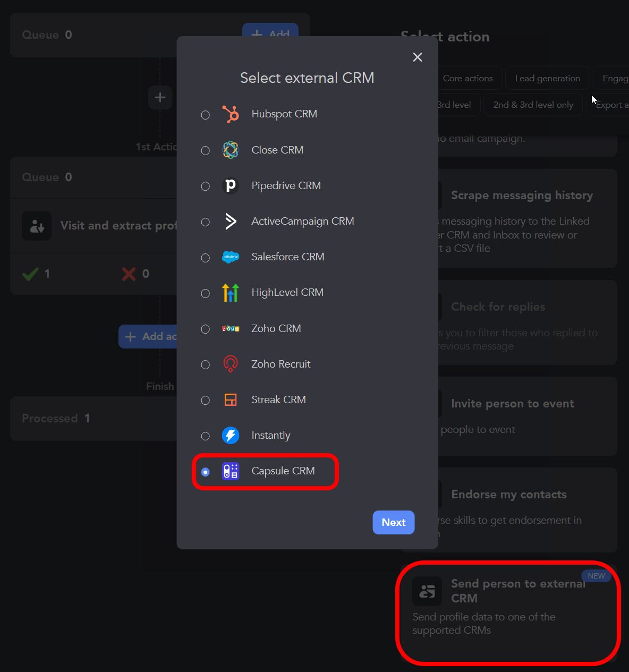The image size is (629, 672).
Task: Click the Pipedrive CRM 'p' logo
Action: [231, 186]
